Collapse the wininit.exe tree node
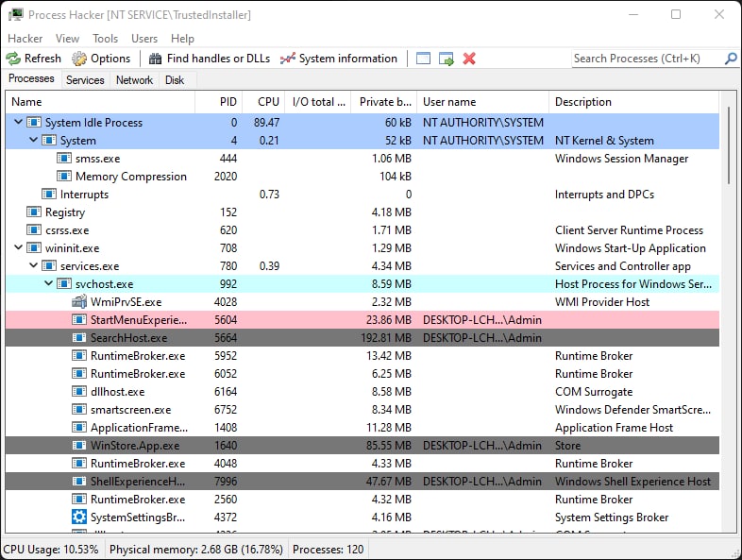 tap(18, 247)
